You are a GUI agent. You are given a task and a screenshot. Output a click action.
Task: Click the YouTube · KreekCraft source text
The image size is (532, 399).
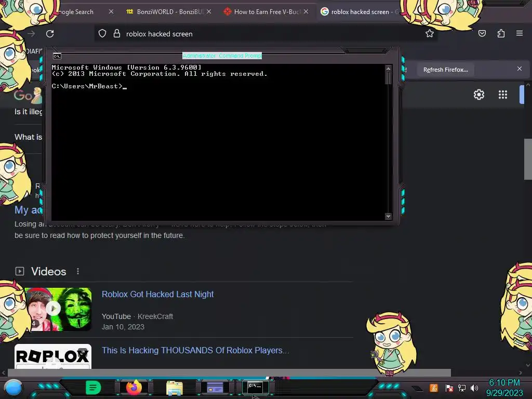[x=137, y=316]
